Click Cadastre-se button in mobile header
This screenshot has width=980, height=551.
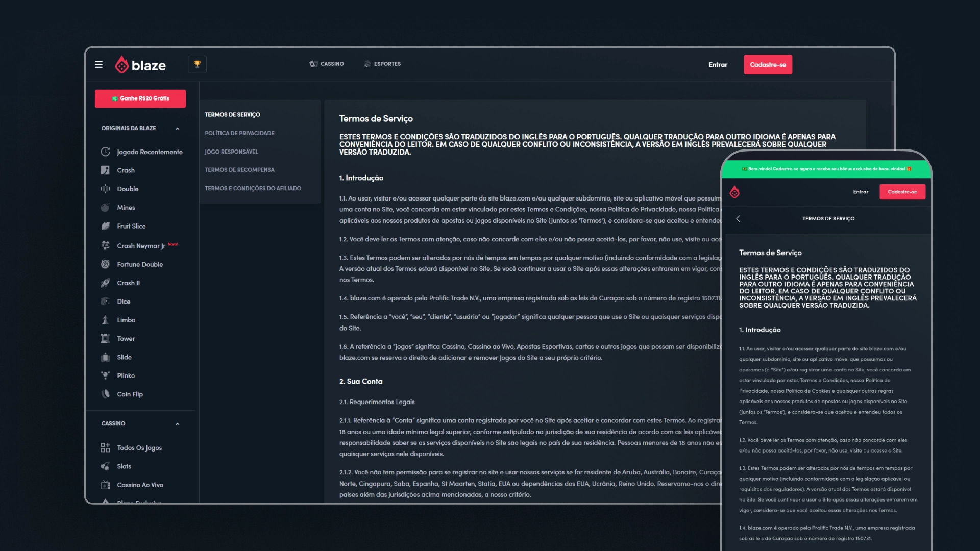[x=902, y=192]
